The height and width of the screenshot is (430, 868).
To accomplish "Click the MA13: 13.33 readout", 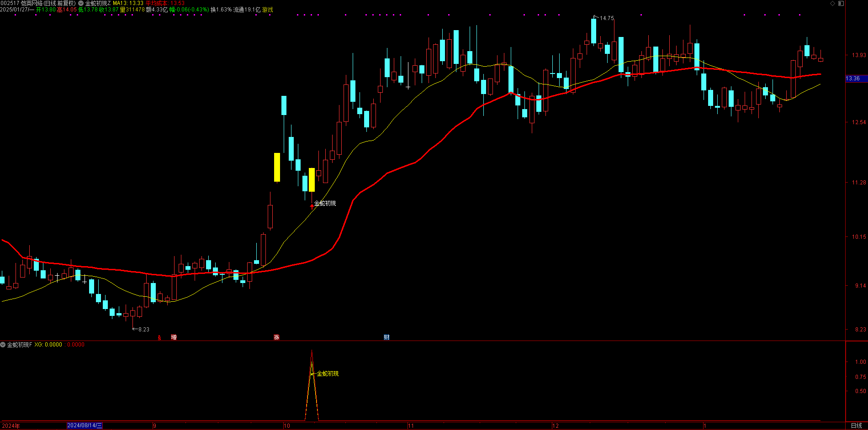I will (128, 3).
